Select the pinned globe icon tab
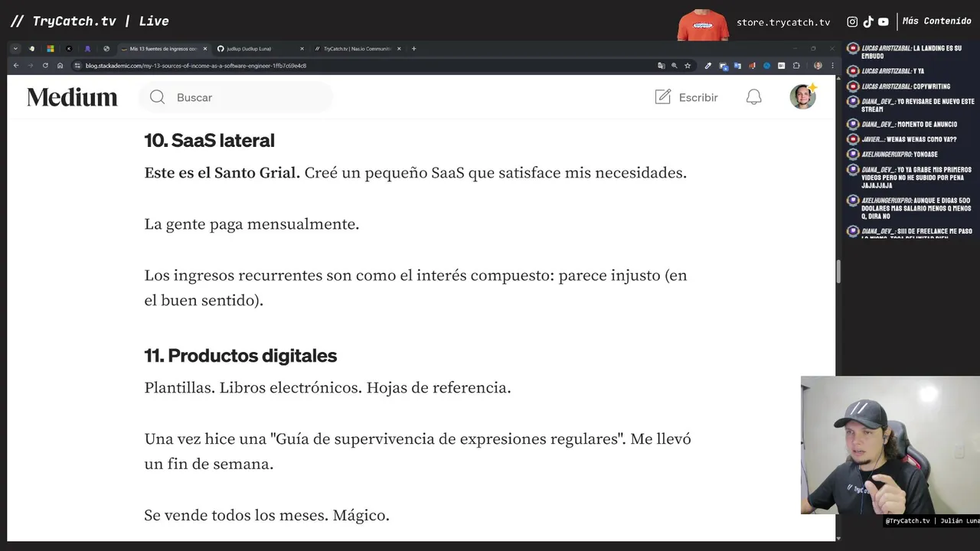This screenshot has height=551, width=980. pyautogui.click(x=106, y=49)
